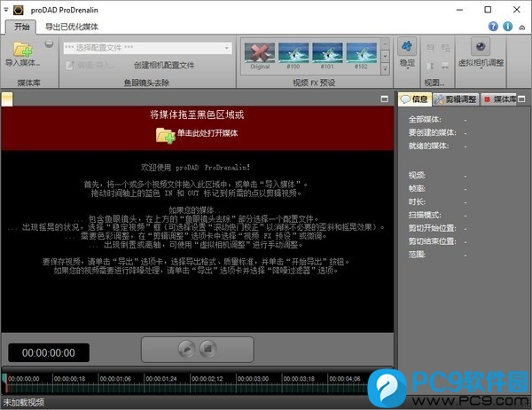
Task: Open the 虚拟相机调整 dropdown arrow
Action: (x=481, y=68)
